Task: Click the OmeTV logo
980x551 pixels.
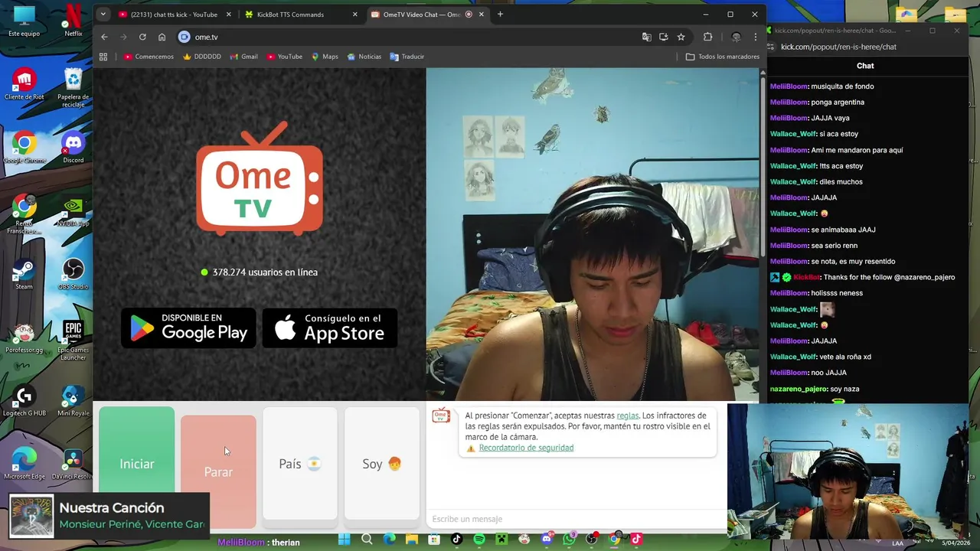Action: pyautogui.click(x=260, y=178)
